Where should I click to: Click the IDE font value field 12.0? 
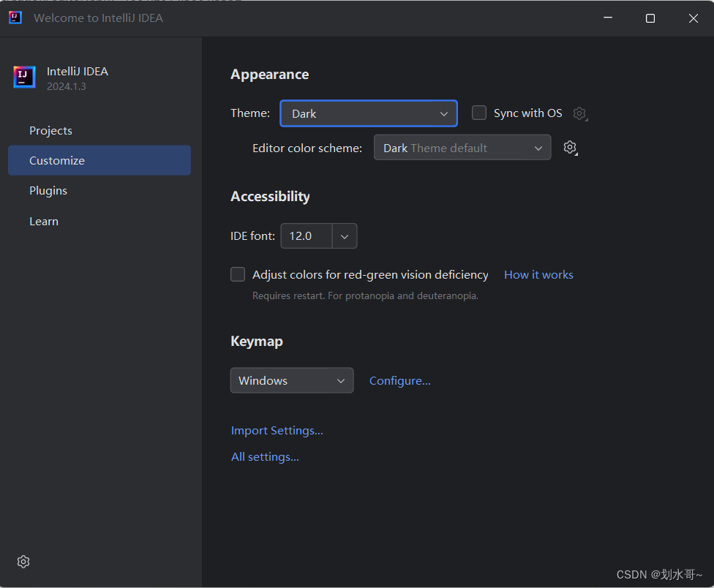coord(307,236)
